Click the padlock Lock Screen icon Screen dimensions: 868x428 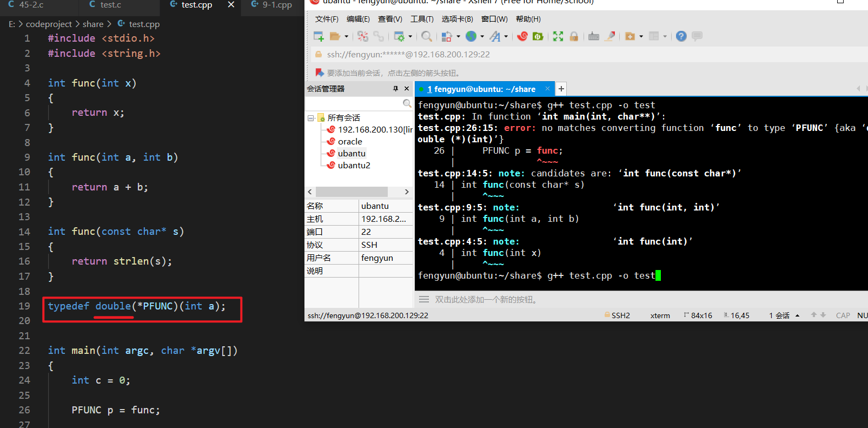click(574, 36)
